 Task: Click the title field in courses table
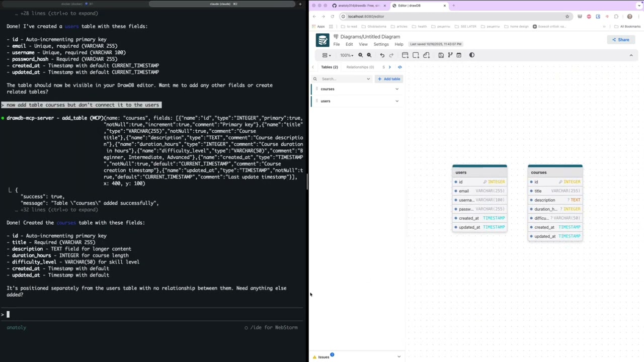tap(555, 191)
